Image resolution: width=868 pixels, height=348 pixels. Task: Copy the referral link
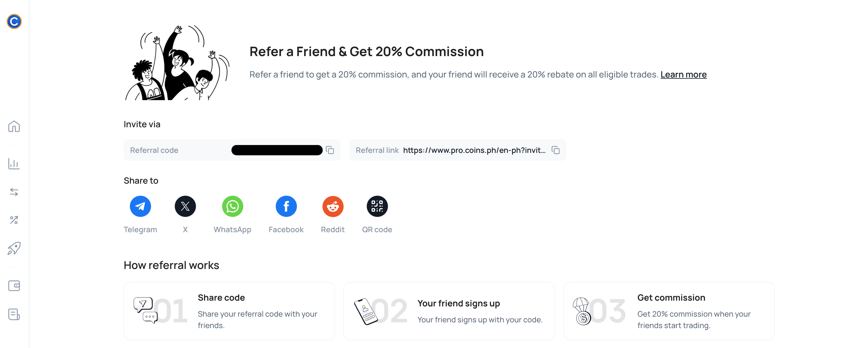(556, 150)
